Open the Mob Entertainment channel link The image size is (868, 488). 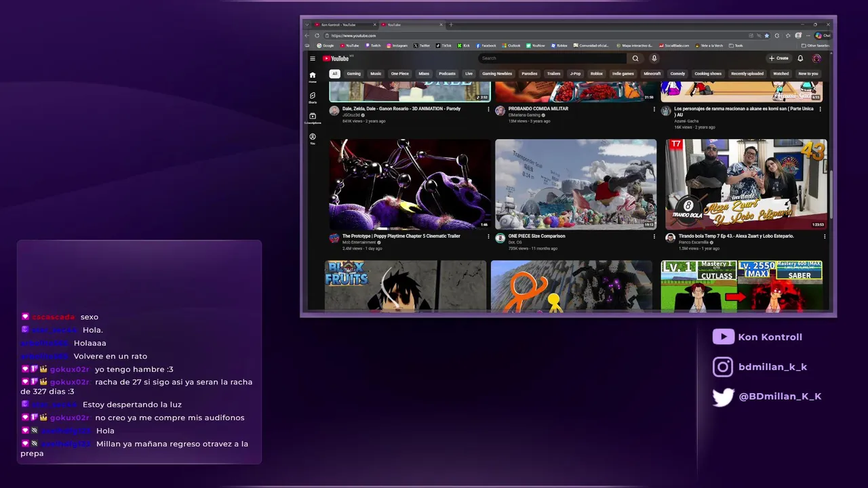360,242
